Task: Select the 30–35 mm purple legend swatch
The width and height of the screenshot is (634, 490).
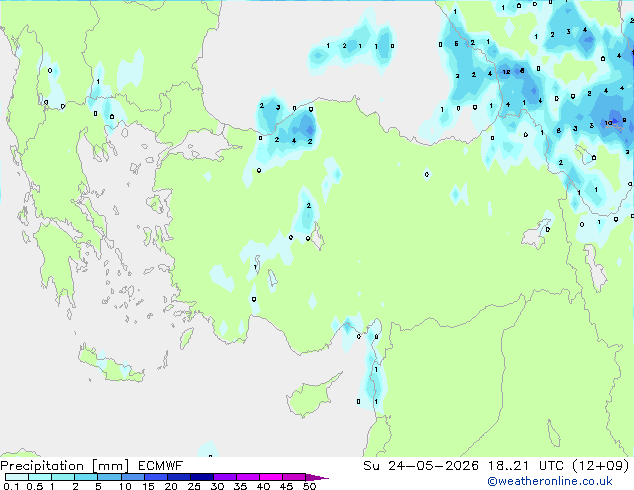Action: tap(225, 477)
